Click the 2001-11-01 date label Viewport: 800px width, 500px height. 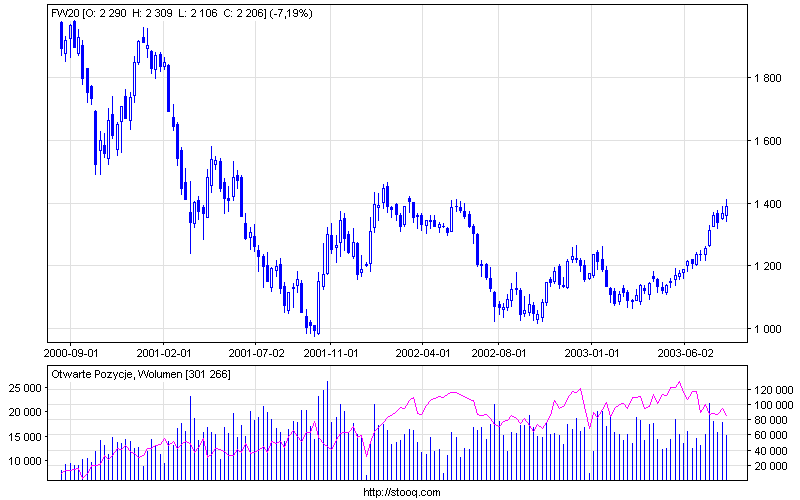pos(331,353)
